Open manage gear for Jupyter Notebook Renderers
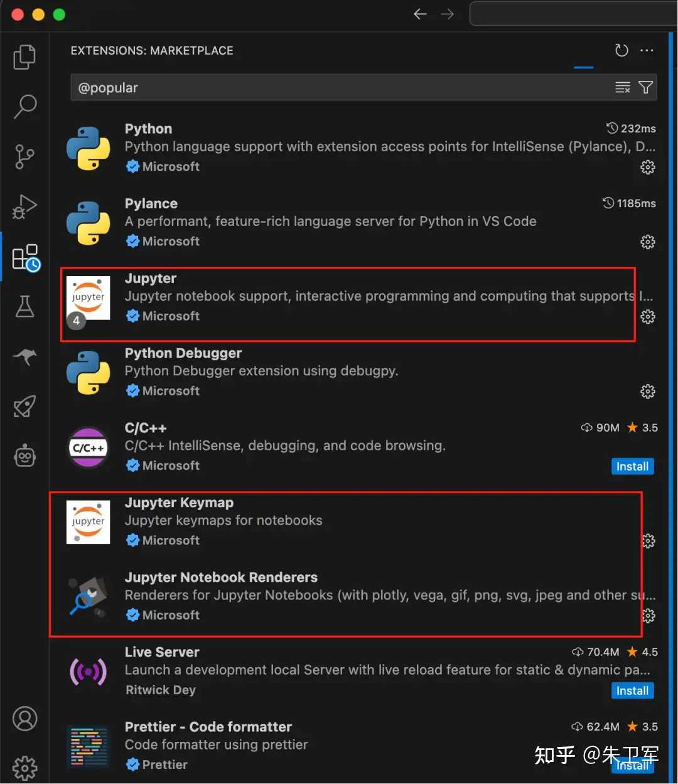Screen dimensions: 678x784 point(648,615)
